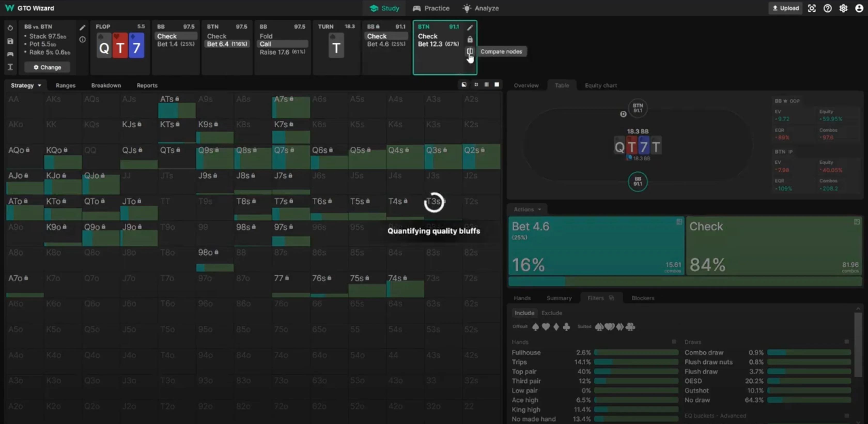Expand the Strategy dropdown arrow

coord(40,85)
